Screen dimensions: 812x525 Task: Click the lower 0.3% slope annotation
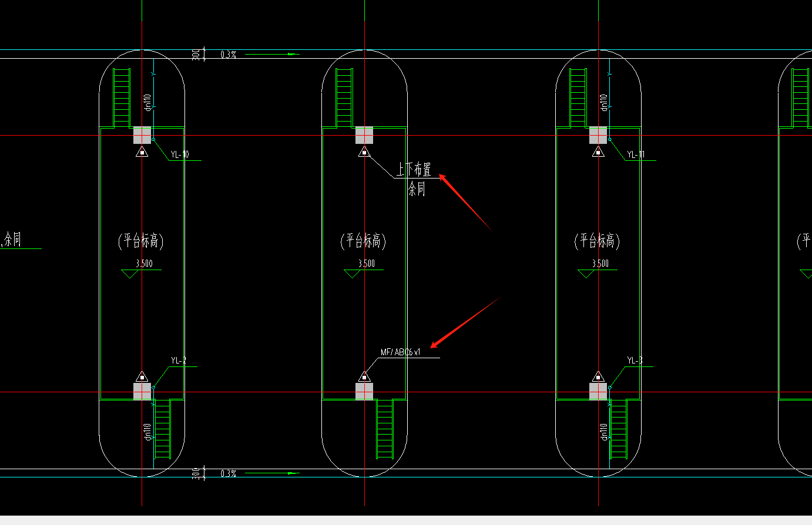(229, 473)
